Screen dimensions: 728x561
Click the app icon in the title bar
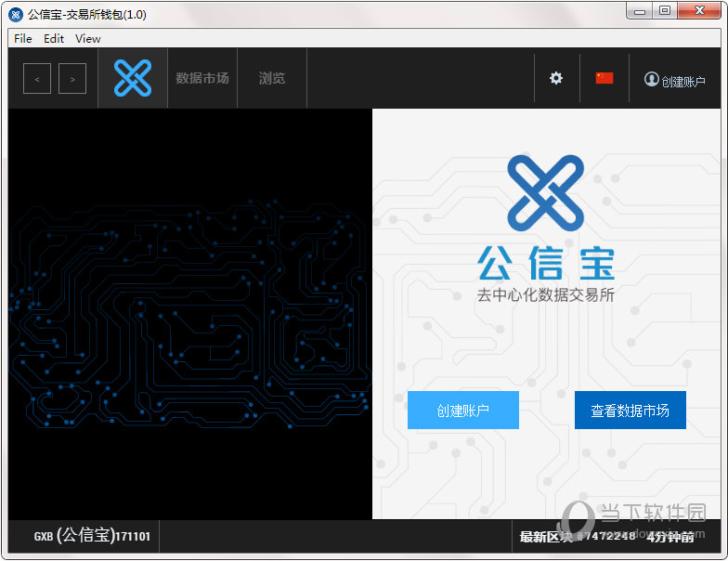pyautogui.click(x=16, y=15)
